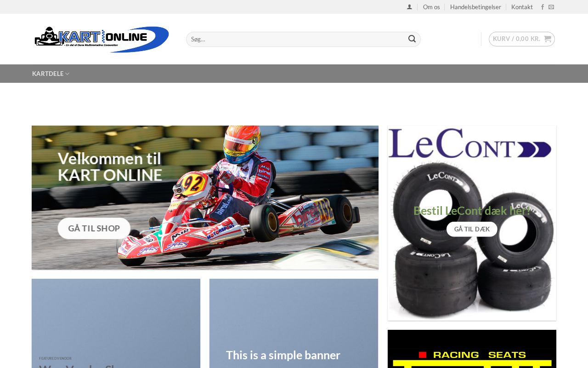Click the 'This is a simple banner' tile
This screenshot has width=588, height=368.
tap(294, 323)
